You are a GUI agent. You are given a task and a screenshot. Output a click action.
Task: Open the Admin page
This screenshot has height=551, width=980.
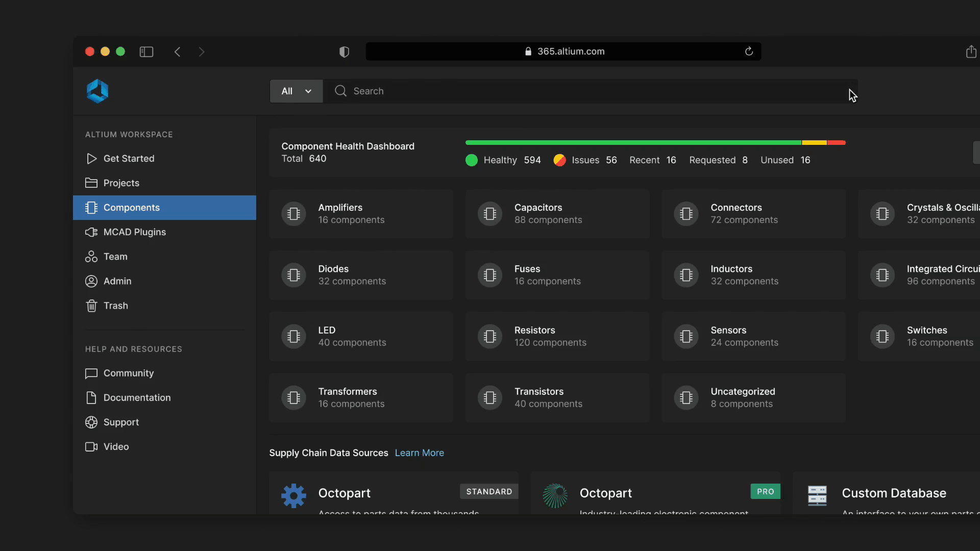pos(164,281)
